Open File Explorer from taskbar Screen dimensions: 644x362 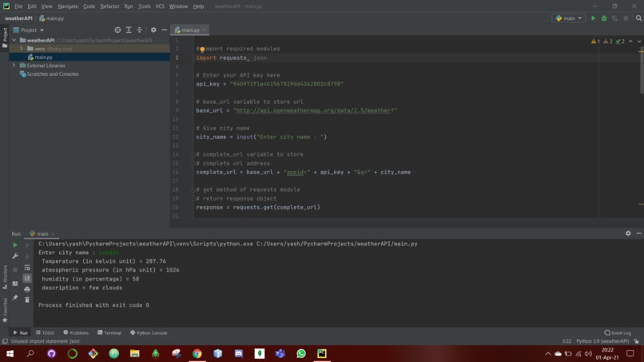pos(135,354)
